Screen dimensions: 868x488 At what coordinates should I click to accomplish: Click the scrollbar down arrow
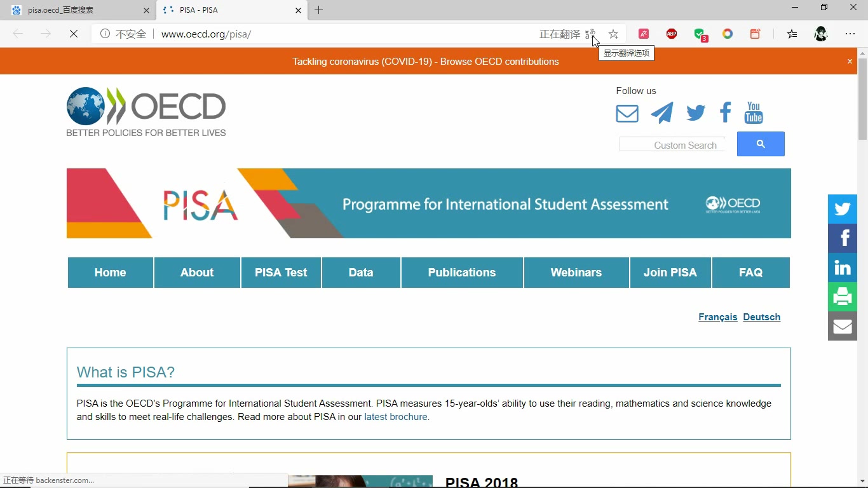point(862,482)
